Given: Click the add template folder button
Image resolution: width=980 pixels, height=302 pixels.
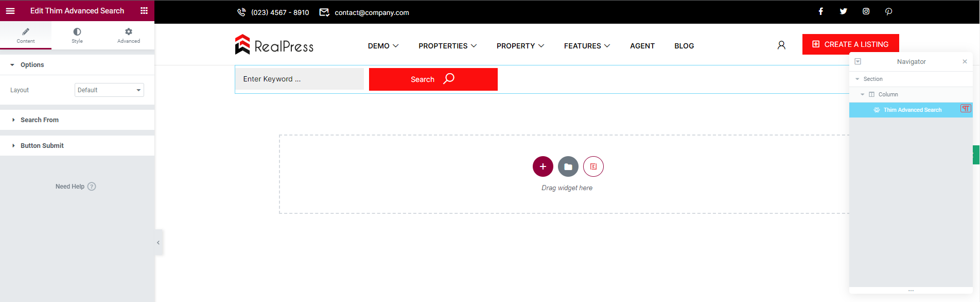Looking at the screenshot, I should click(x=568, y=166).
